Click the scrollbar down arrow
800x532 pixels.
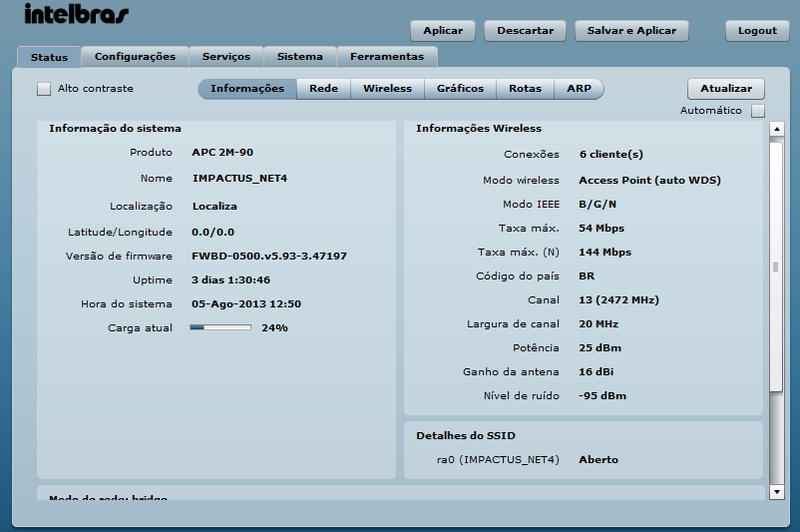(777, 492)
